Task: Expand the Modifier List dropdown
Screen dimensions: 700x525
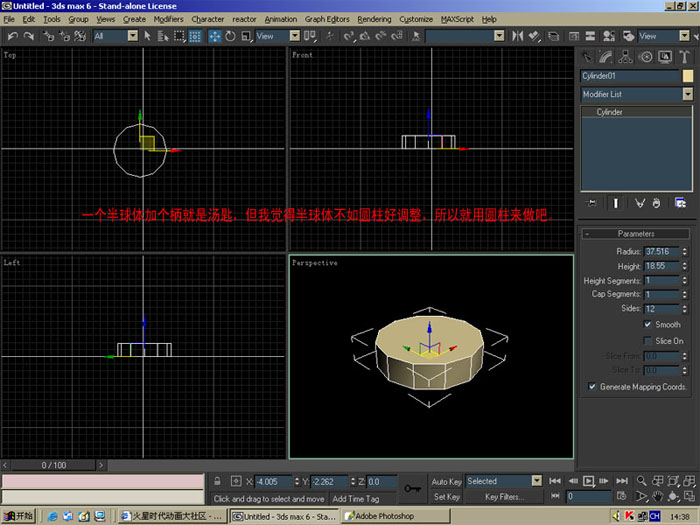Action: coord(688,94)
